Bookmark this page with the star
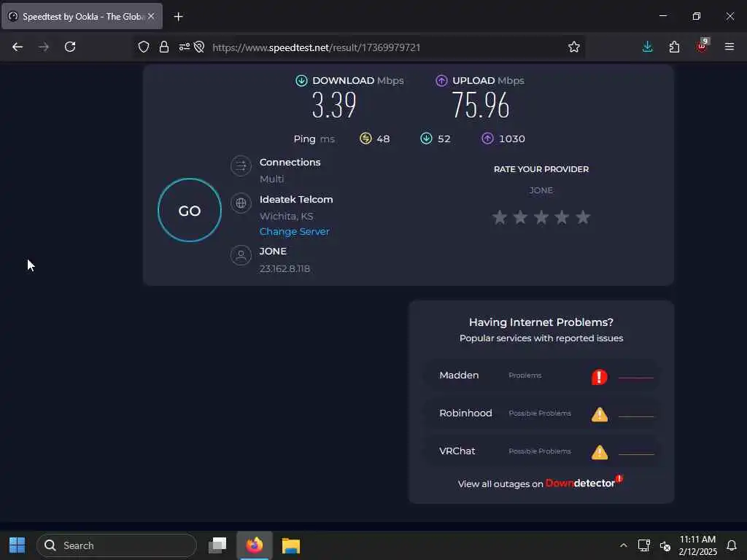The image size is (747, 560). pos(574,47)
